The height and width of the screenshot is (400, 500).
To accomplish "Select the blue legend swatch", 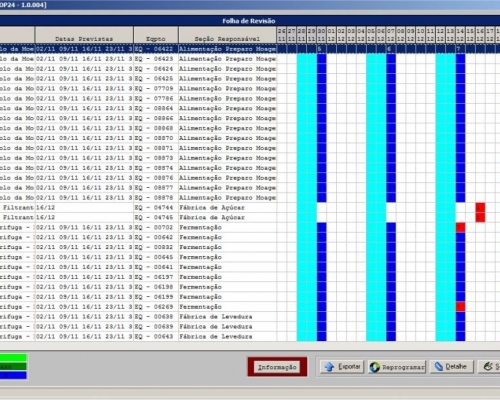I will (13, 375).
